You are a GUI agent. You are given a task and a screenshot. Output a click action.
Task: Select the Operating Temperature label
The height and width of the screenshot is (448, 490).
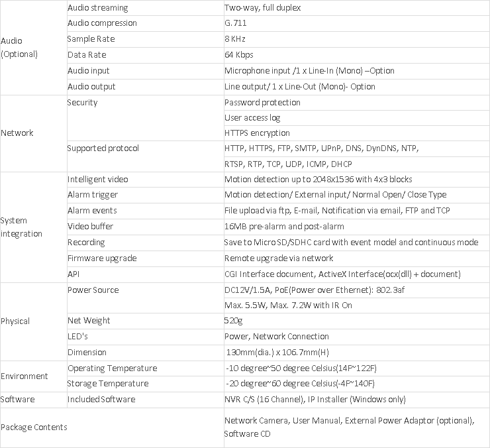point(112,368)
